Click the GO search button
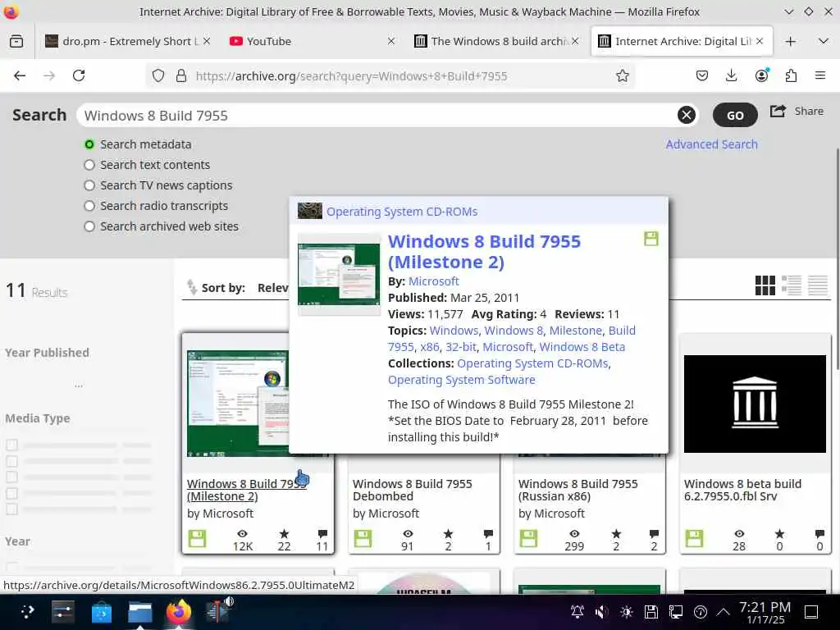The image size is (840, 630). click(735, 115)
